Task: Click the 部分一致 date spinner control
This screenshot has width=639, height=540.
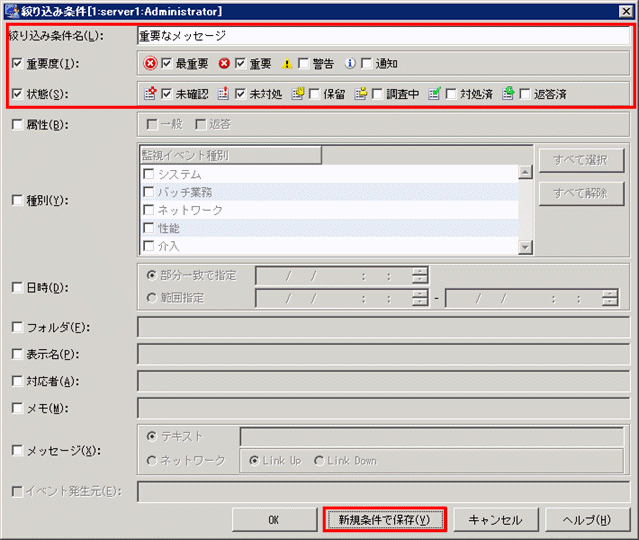Action: [419, 276]
